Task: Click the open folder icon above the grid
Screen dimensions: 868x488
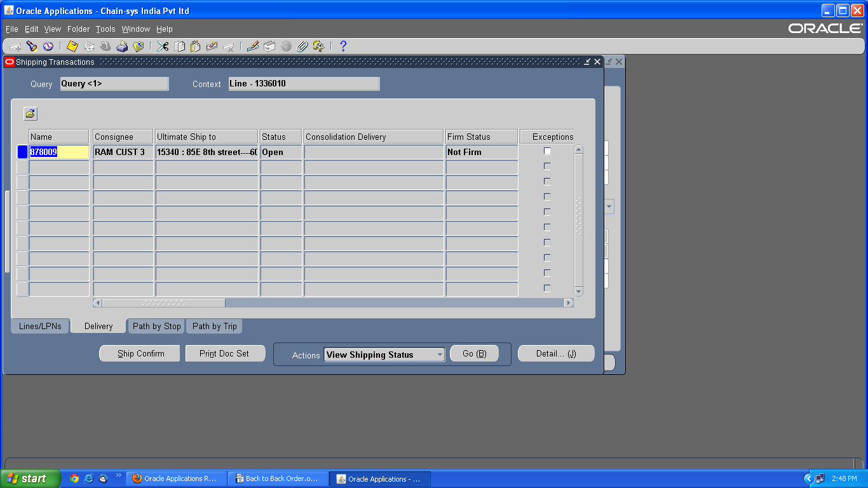Action: point(31,114)
